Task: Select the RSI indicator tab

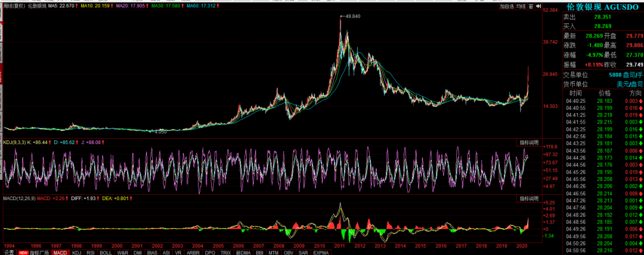Action: pos(91,252)
